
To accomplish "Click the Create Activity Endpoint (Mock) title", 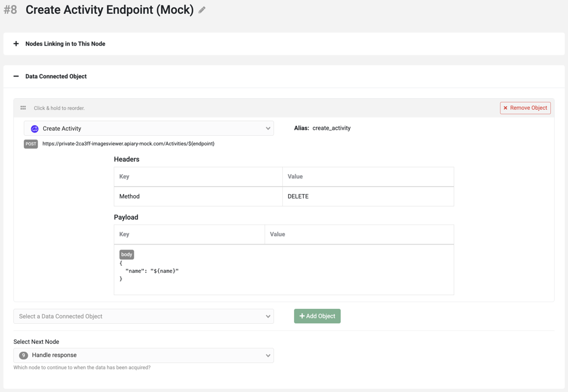I will coord(109,10).
